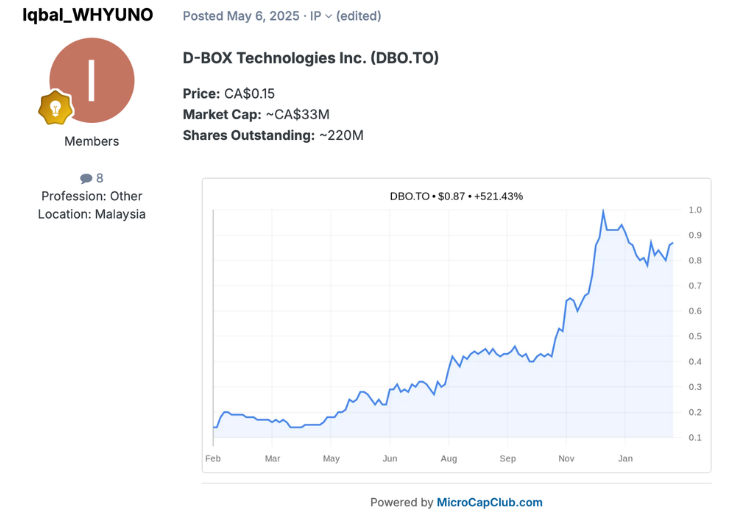Expand the IP dropdown chevron
The image size is (729, 515).
(329, 17)
